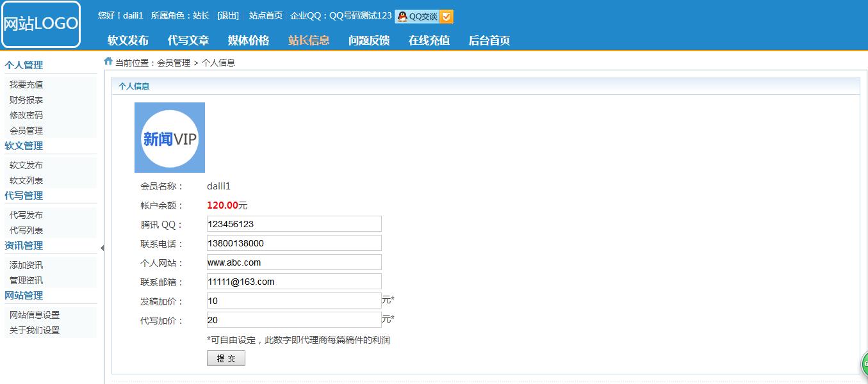Open 财务报表 from sidebar menu

[x=26, y=100]
